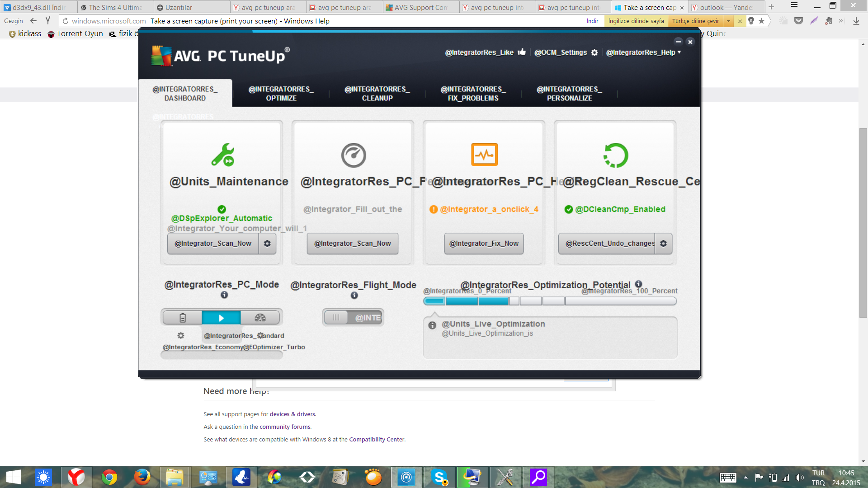
Task: Click the Pocket extension icon in browser toolbar
Action: [x=799, y=21]
